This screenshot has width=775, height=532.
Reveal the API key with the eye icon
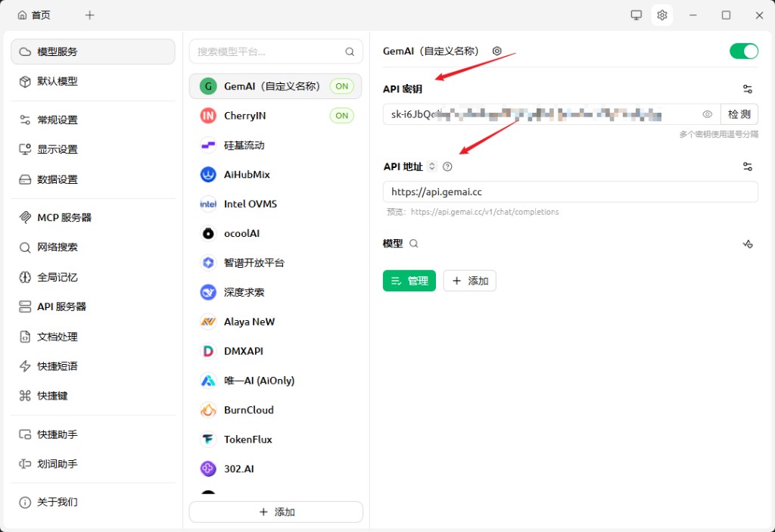707,114
